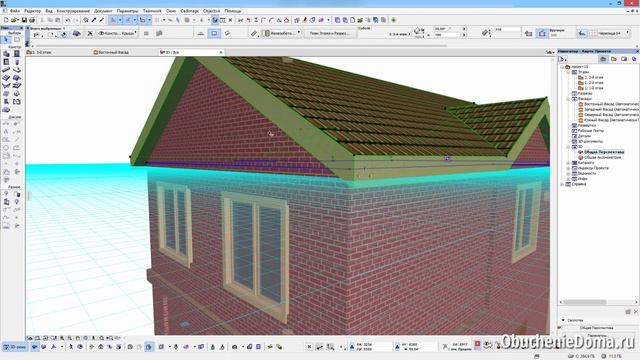
Task: Click the New file icon
Action: [x=6, y=20]
